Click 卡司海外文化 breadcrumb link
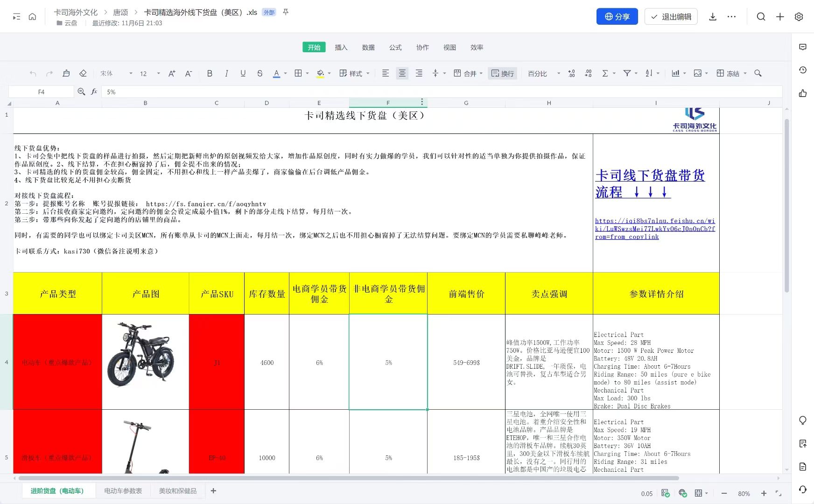Image resolution: width=814 pixels, height=504 pixels. pos(76,13)
